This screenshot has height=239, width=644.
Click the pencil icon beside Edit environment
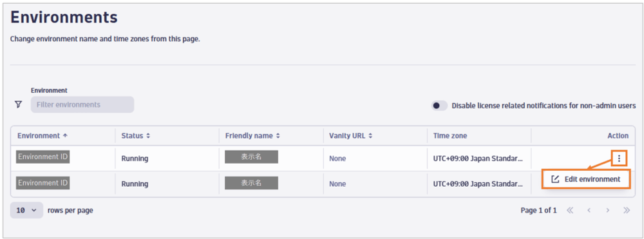(555, 180)
